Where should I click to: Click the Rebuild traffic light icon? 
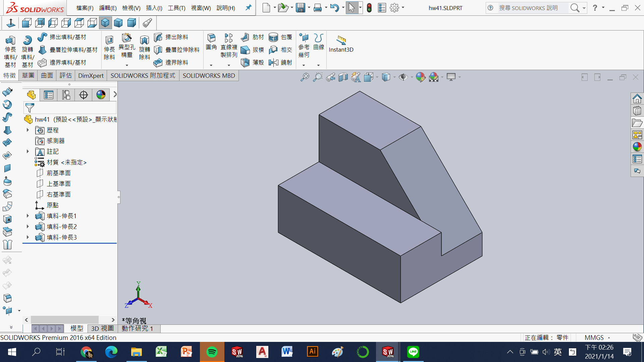pyautogui.click(x=369, y=8)
